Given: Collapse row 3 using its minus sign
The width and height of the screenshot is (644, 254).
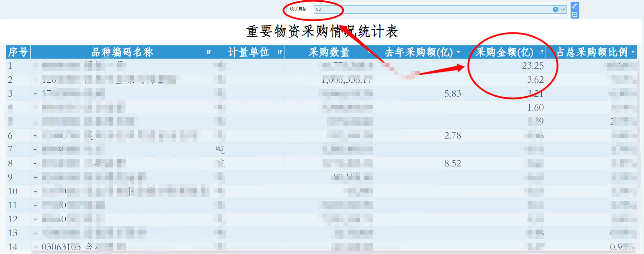Looking at the screenshot, I should coord(35,94).
